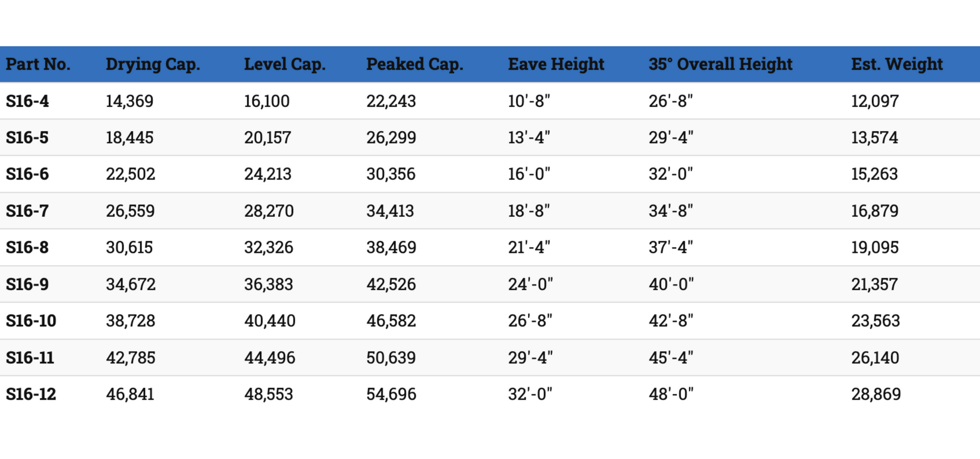The image size is (980, 459).
Task: Click the Level Cap. header
Action: tap(285, 64)
